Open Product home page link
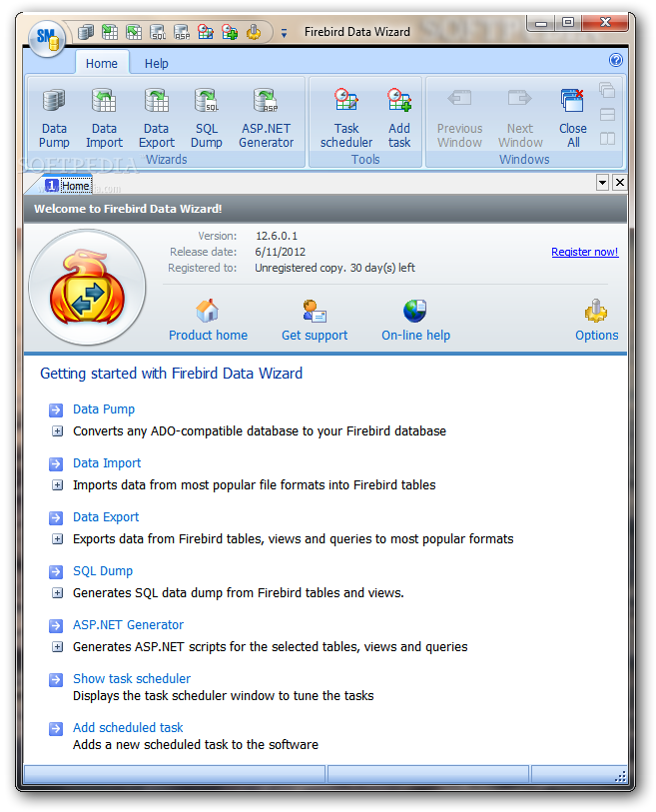The width and height of the screenshot is (656, 812). 208,321
